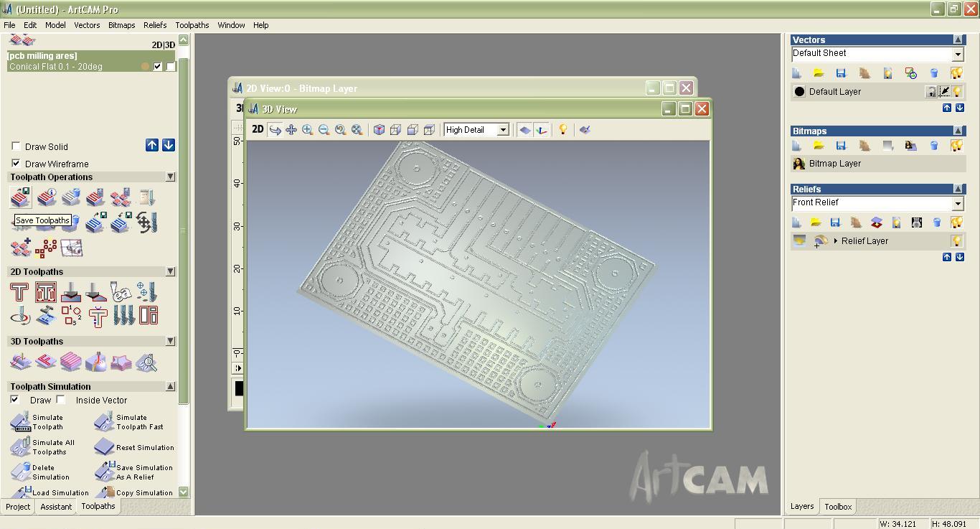This screenshot has height=529, width=980.
Task: Toggle Default Layer snapping icon
Action: pyautogui.click(x=944, y=92)
